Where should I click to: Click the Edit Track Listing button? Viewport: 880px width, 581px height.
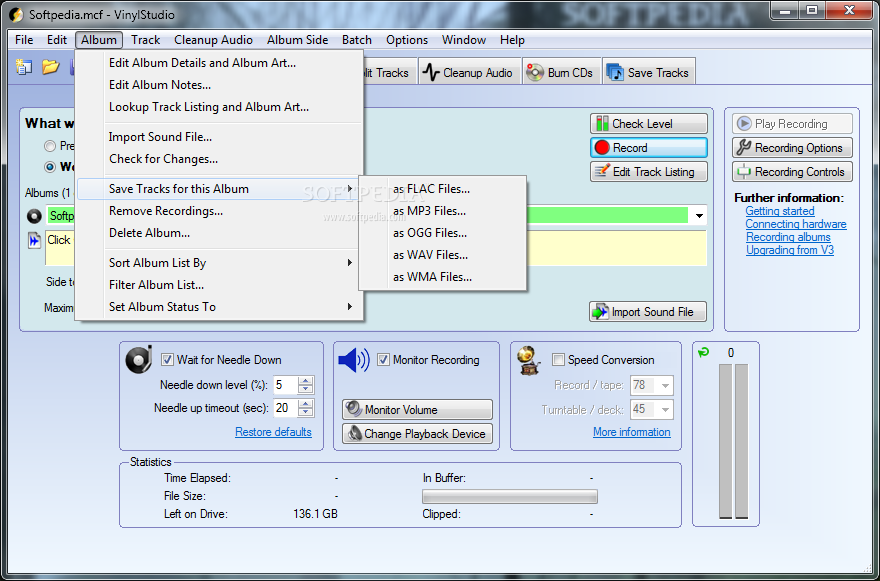(x=648, y=172)
